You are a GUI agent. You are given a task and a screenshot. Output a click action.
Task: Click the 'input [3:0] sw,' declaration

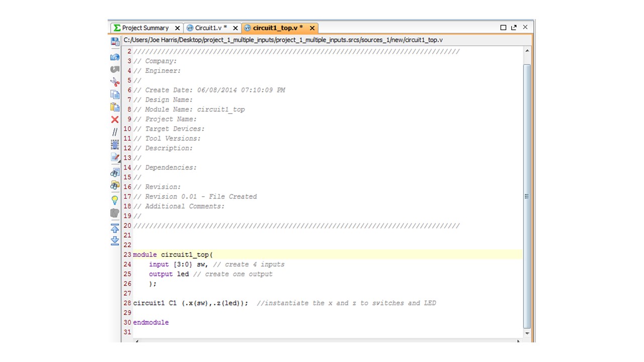click(x=179, y=264)
